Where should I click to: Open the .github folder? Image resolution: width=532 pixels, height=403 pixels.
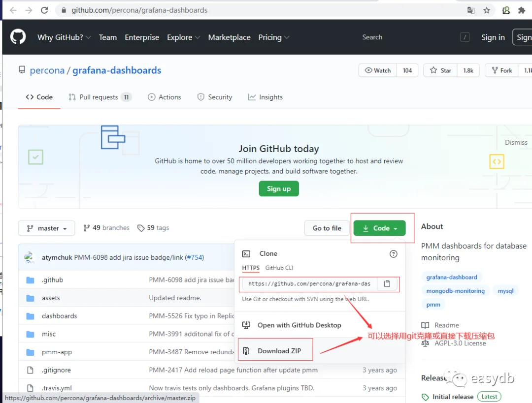[x=53, y=280]
